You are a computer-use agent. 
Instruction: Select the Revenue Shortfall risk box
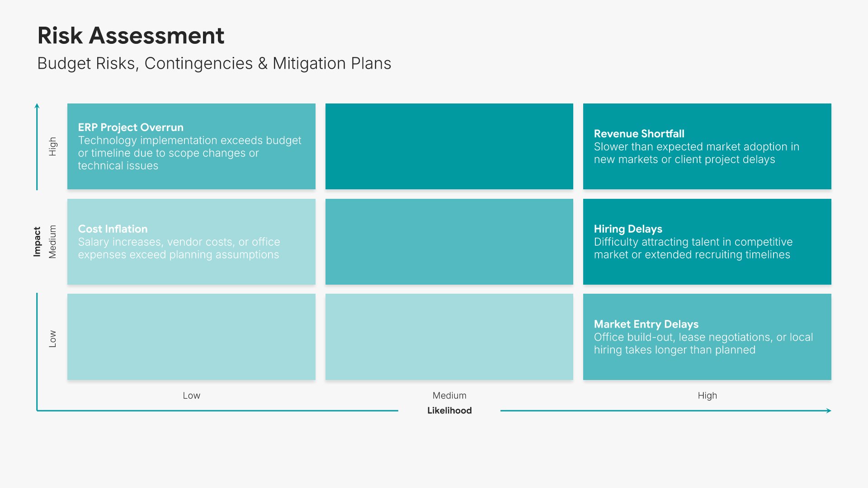(707, 146)
